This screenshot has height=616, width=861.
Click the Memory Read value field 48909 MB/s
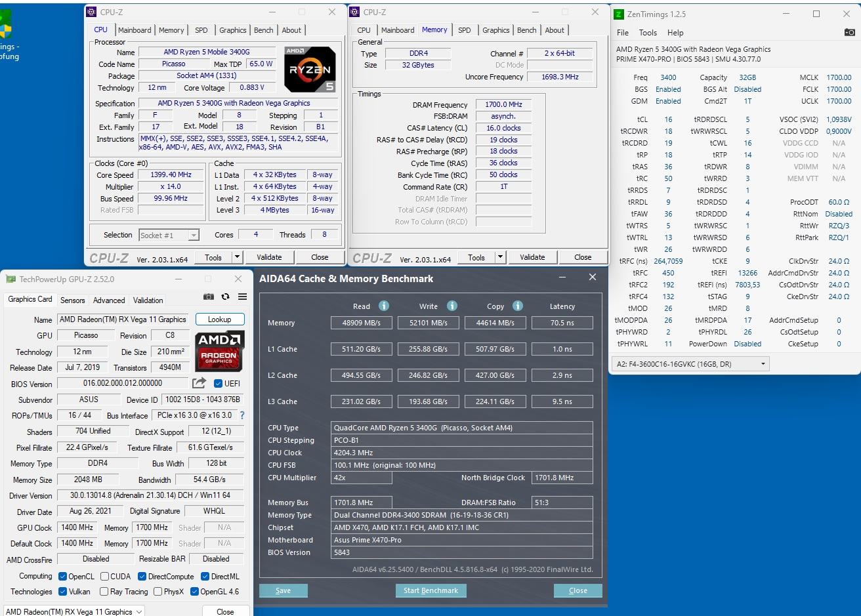click(x=361, y=323)
